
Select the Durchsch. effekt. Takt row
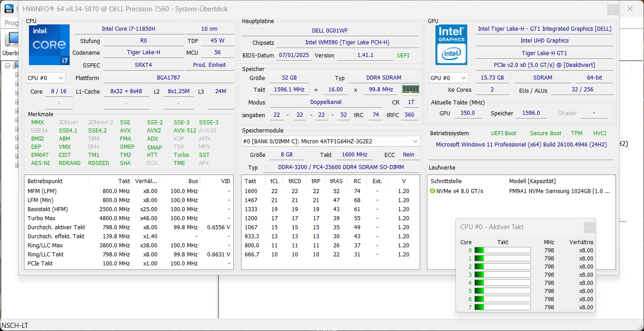pos(128,236)
